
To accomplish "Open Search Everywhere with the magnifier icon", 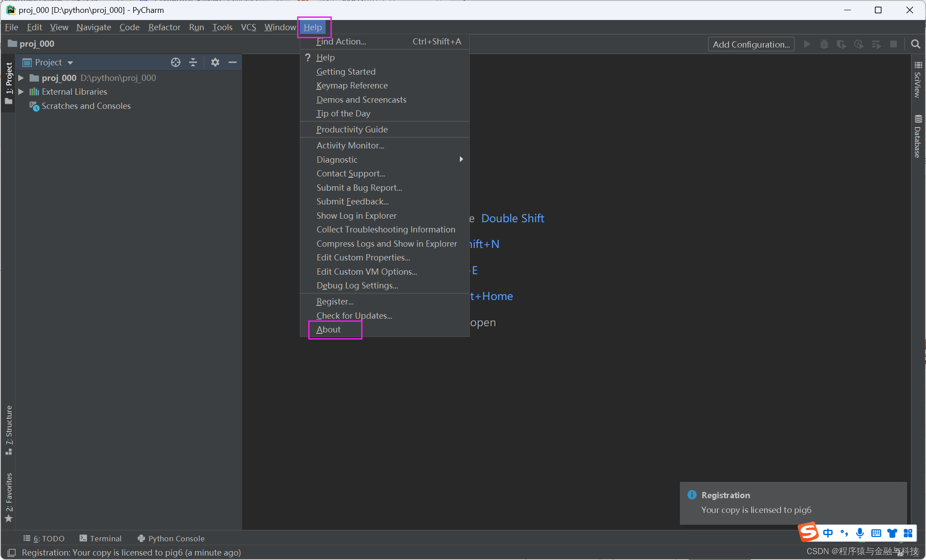I will pyautogui.click(x=915, y=44).
